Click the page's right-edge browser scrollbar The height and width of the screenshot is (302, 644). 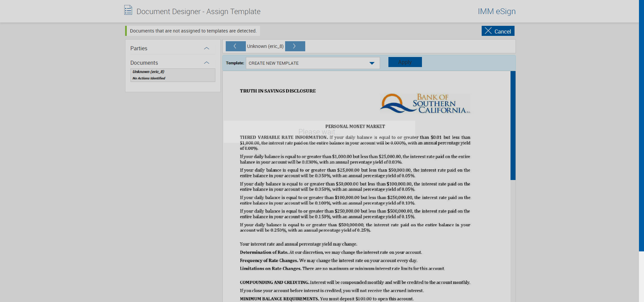(x=641, y=126)
